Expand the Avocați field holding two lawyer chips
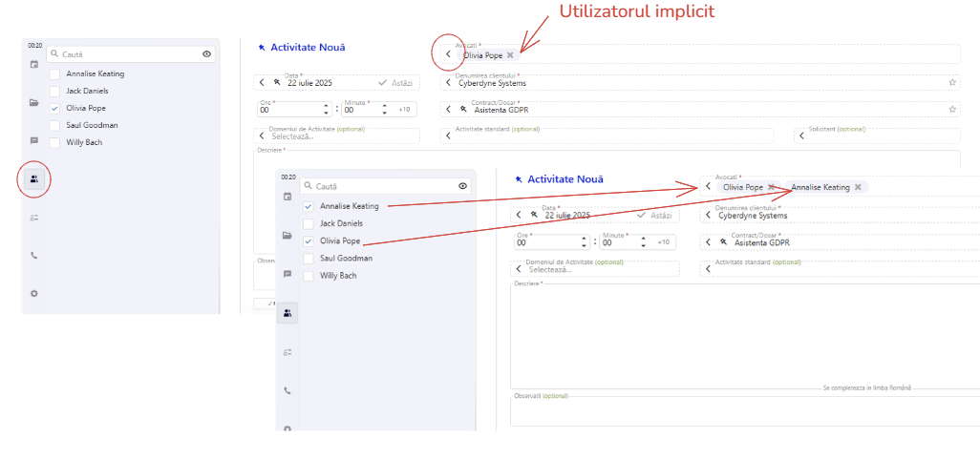980x459 pixels. point(708,187)
